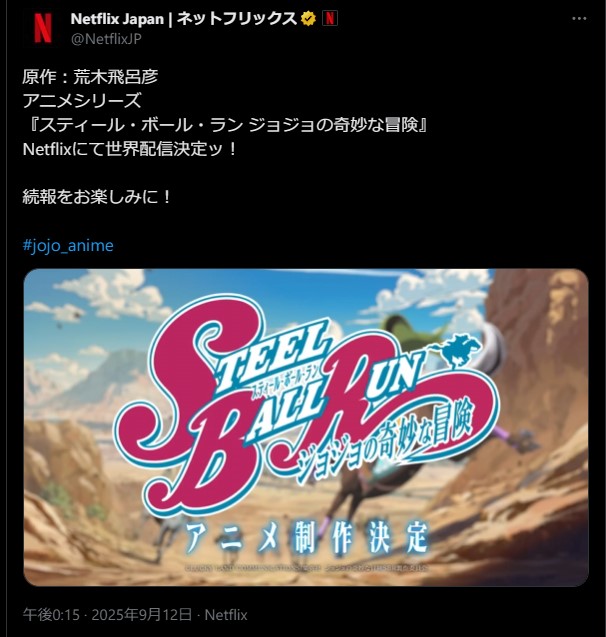Open the three-dot more options menu
Screen dimensions: 606x637
(x=579, y=19)
